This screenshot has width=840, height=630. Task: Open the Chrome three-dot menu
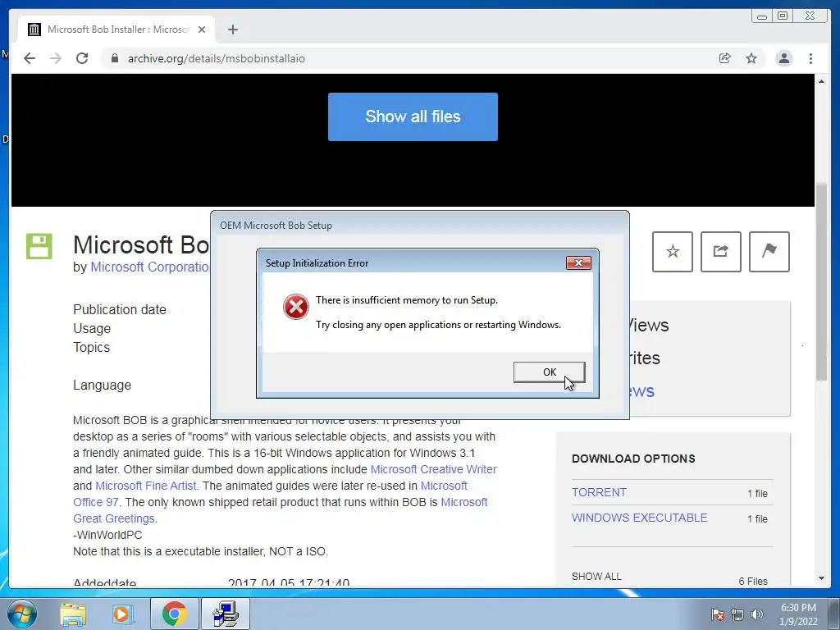[810, 58]
